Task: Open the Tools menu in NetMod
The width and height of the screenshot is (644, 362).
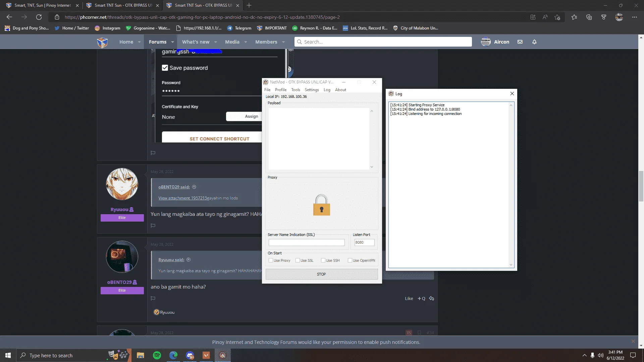Action: coord(296,90)
